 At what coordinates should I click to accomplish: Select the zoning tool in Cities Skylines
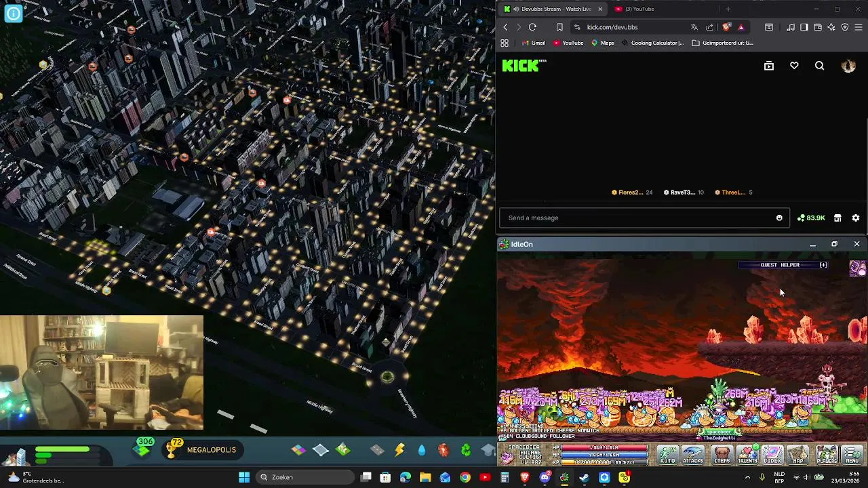pyautogui.click(x=298, y=449)
